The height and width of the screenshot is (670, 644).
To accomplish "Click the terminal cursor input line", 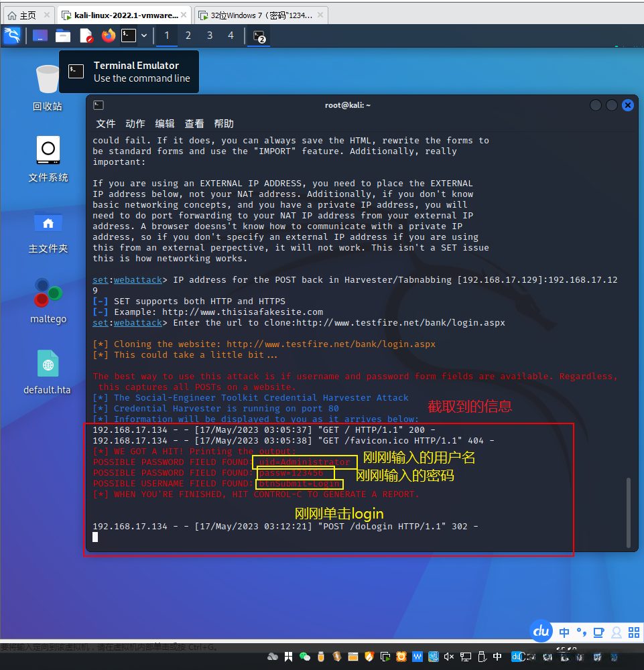I will [x=95, y=537].
